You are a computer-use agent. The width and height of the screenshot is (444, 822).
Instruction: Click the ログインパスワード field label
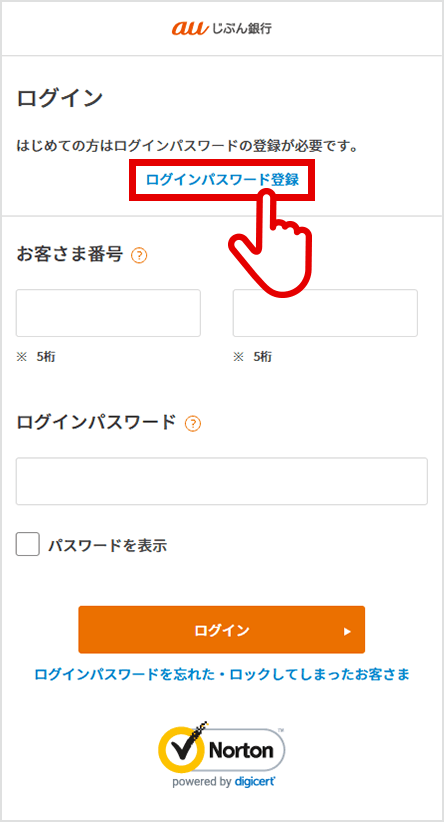click(97, 422)
